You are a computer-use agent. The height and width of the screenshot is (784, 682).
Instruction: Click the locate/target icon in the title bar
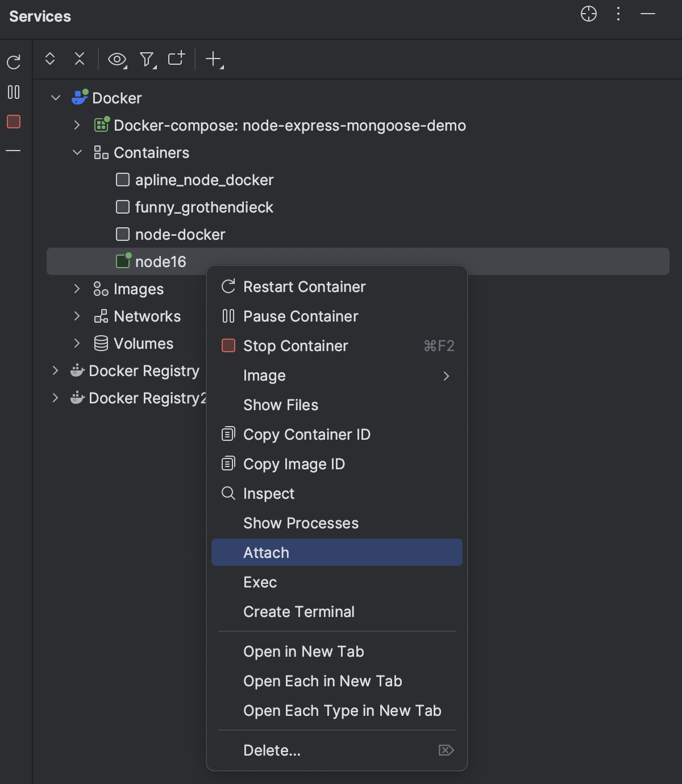(589, 15)
